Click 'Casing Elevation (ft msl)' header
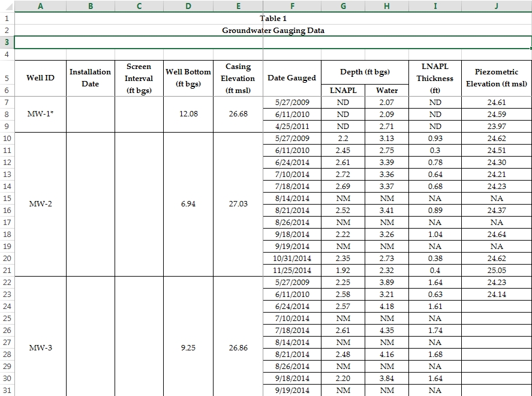This screenshot has height=396, width=532. pos(238,78)
